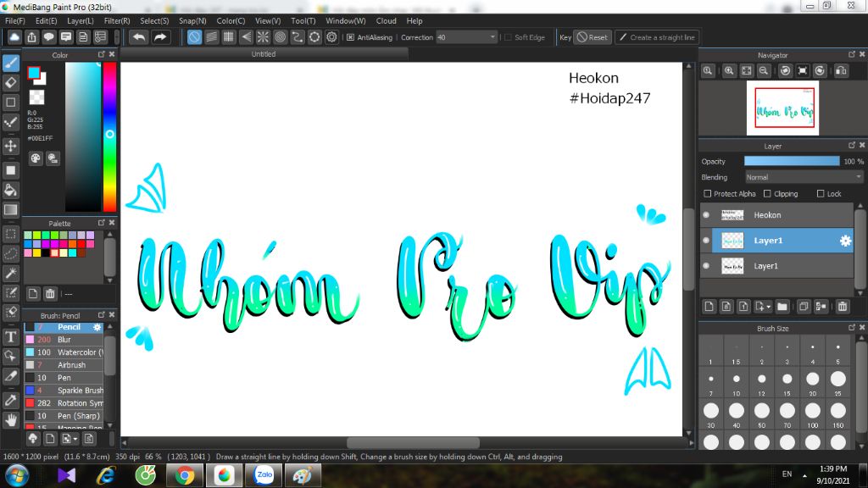Select the Sparkle Brush entry
The width and height of the screenshot is (868, 488).
(64, 391)
